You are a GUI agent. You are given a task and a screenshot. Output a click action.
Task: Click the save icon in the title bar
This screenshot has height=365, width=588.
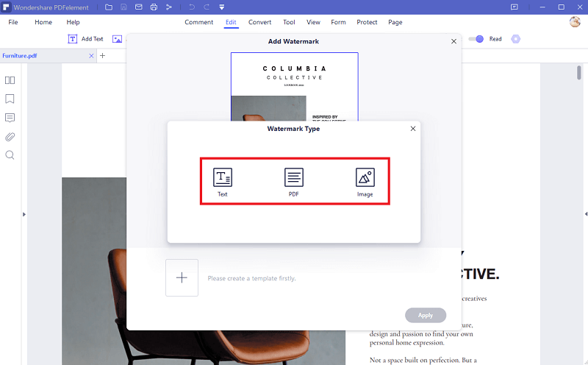(123, 7)
